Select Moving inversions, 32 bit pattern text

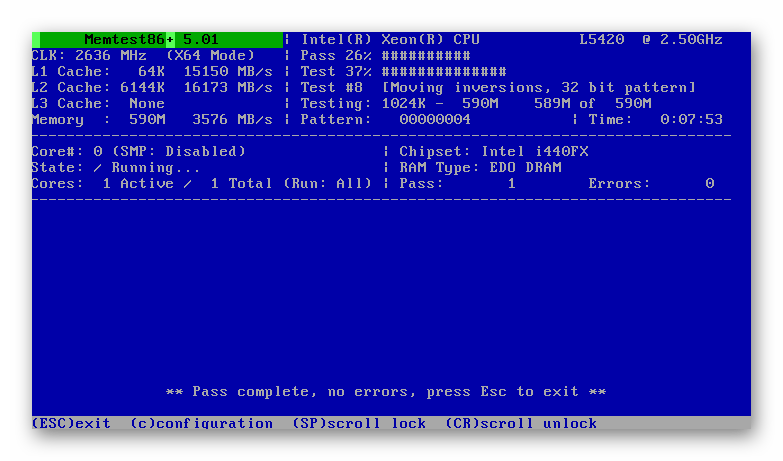pos(539,87)
